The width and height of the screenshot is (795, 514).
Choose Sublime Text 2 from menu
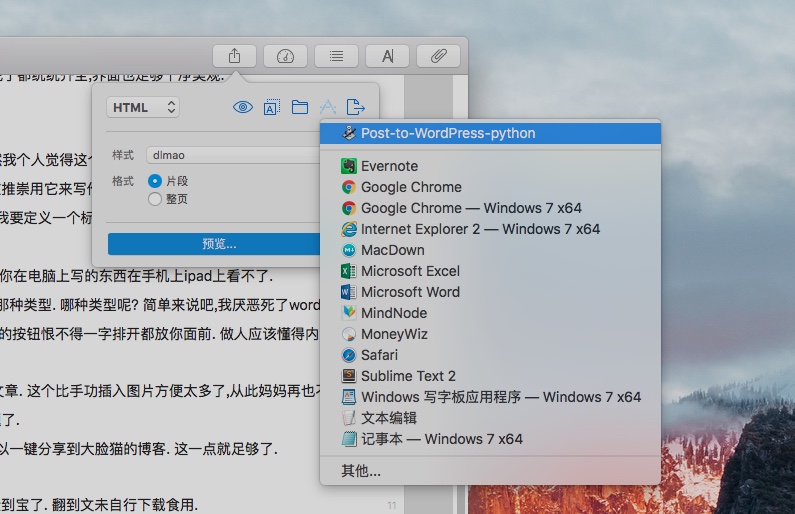click(x=408, y=376)
